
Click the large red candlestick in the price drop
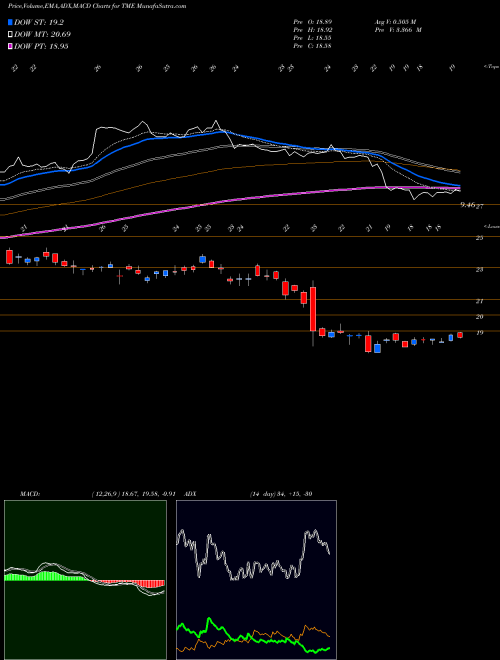click(313, 309)
